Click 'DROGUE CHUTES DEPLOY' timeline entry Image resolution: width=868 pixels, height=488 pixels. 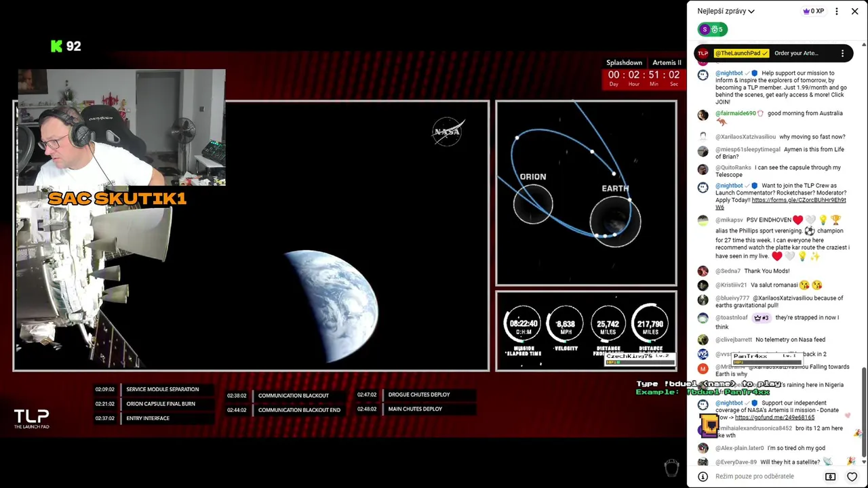click(419, 394)
